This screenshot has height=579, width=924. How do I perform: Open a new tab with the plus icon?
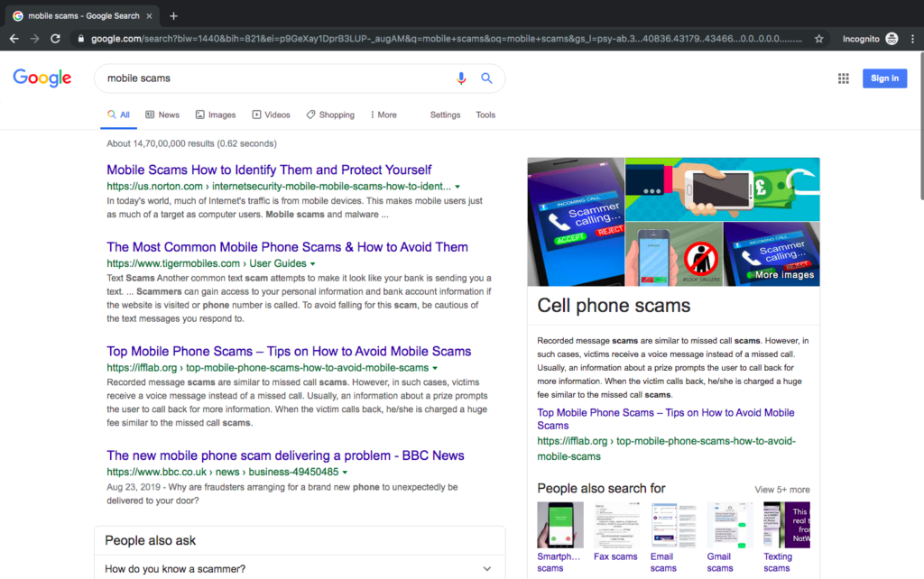(173, 16)
